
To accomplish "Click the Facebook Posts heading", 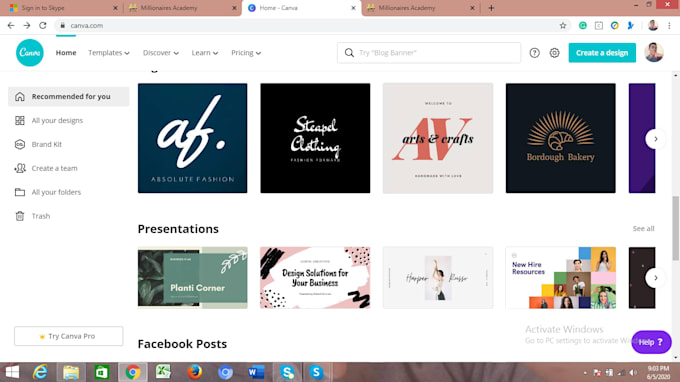I will (182, 344).
